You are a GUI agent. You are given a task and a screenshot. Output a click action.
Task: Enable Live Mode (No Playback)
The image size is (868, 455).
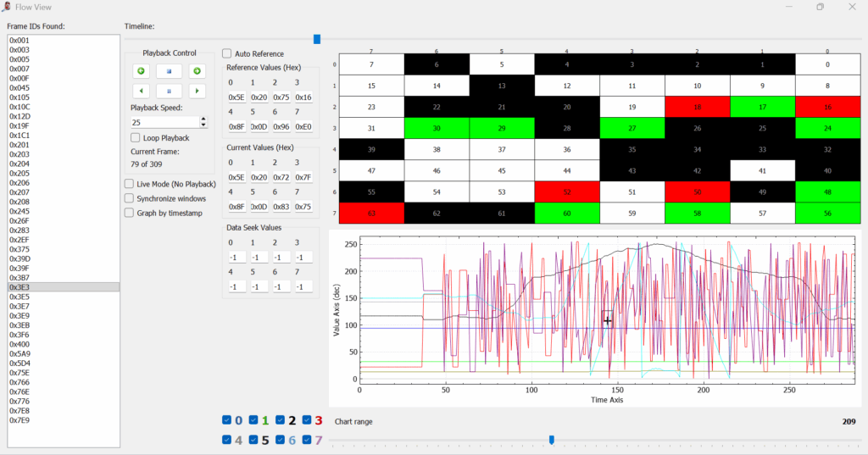click(130, 184)
